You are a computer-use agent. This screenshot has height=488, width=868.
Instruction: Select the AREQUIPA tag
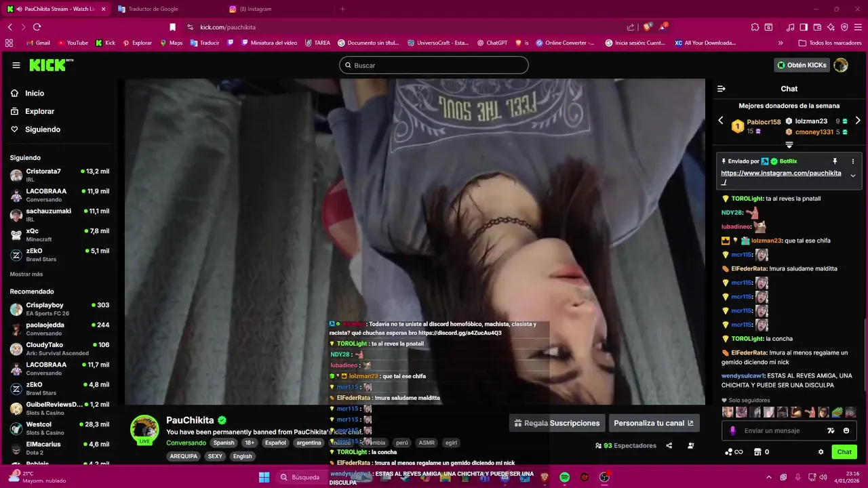coord(183,456)
